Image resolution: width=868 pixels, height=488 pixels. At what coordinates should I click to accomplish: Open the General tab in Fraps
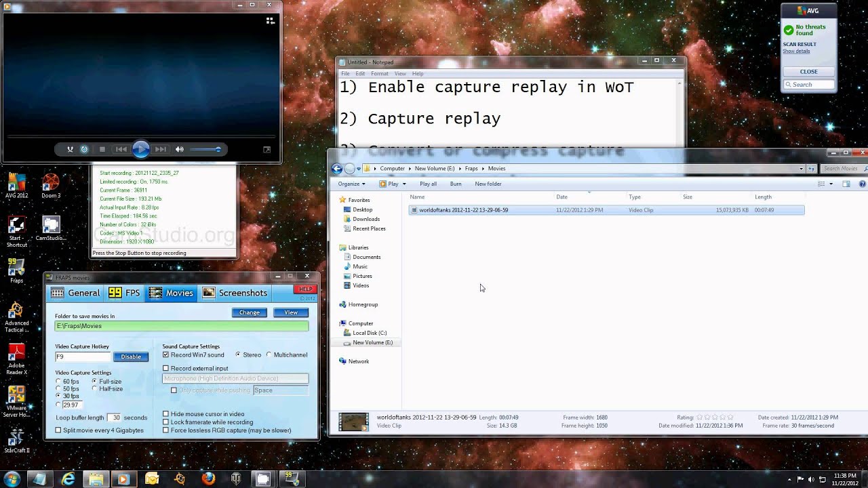pos(76,293)
